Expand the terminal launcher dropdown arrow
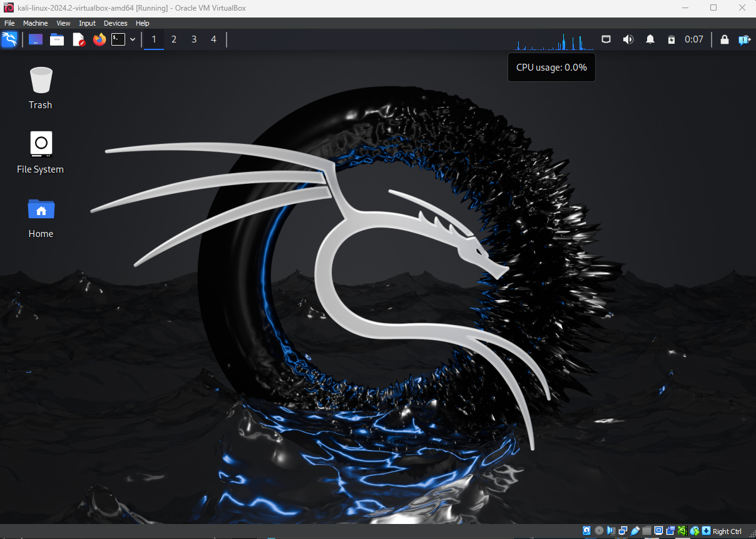The image size is (756, 539). pos(133,39)
